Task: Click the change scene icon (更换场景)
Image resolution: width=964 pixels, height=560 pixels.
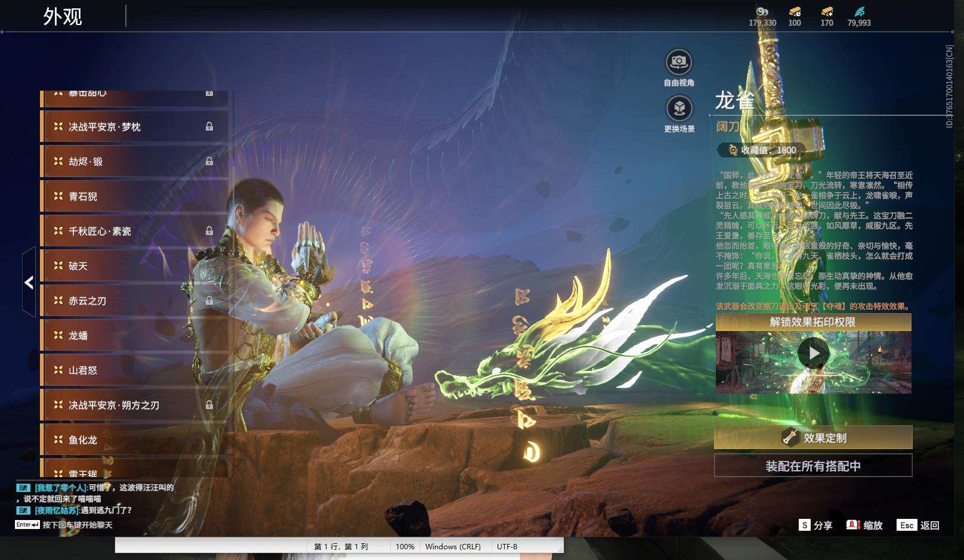Action: [x=679, y=108]
